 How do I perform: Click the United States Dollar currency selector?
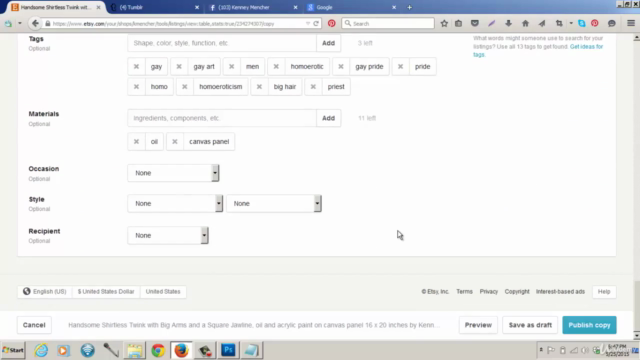coord(106,291)
